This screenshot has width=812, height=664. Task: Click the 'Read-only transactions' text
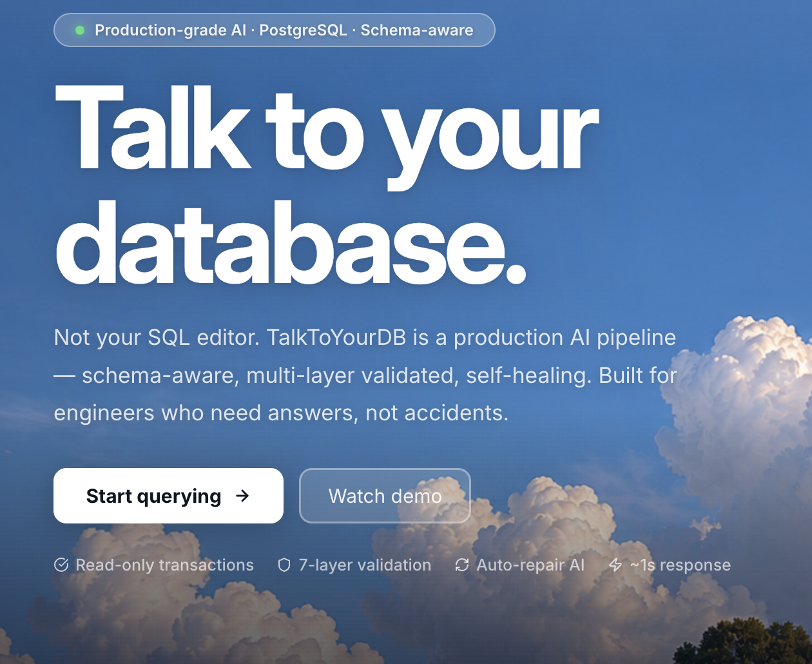[164, 565]
